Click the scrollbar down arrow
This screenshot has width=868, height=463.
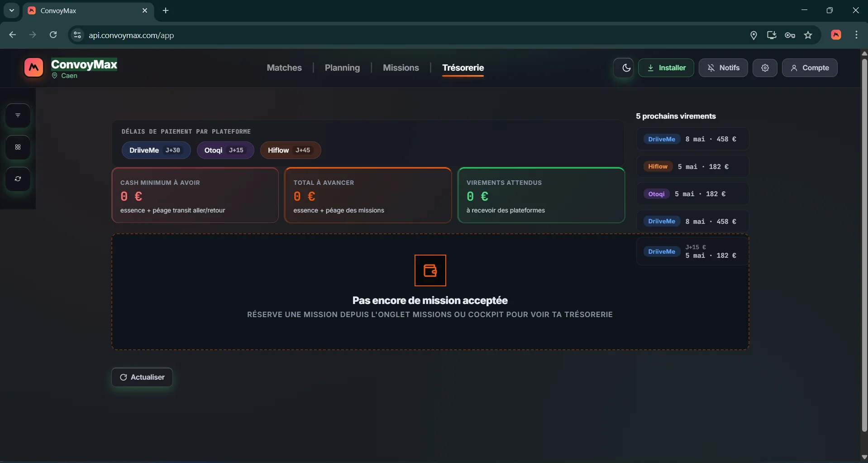864,457
